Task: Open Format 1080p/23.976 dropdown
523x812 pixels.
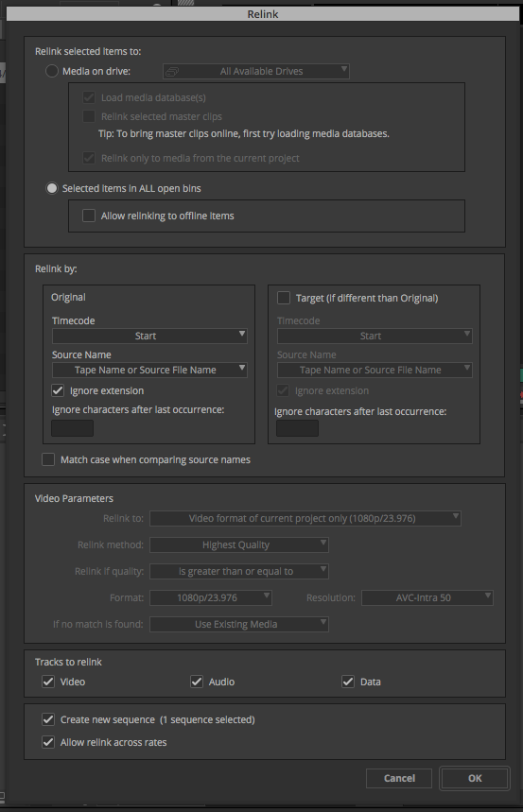Action: coord(211,597)
